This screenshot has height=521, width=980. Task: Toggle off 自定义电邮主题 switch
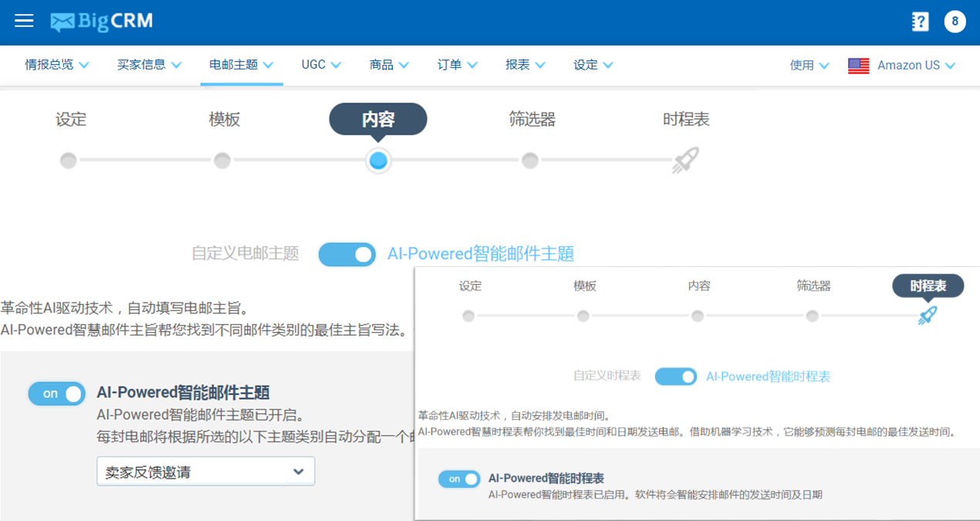(346, 254)
